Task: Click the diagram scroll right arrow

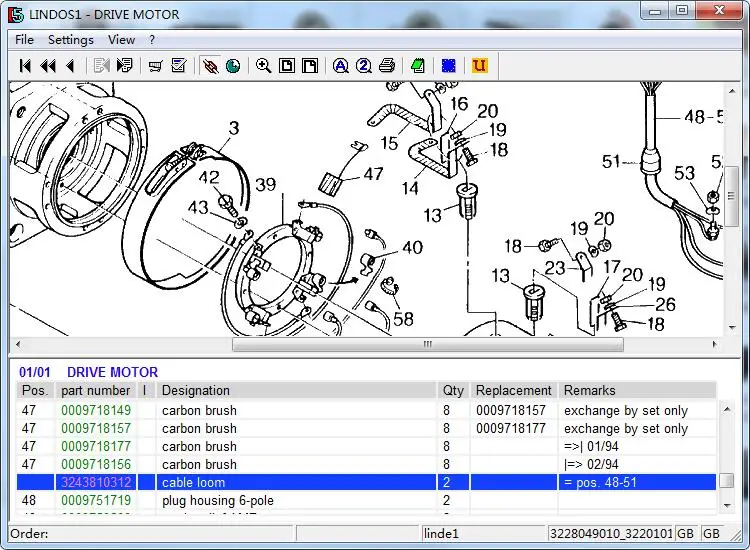Action: point(715,344)
